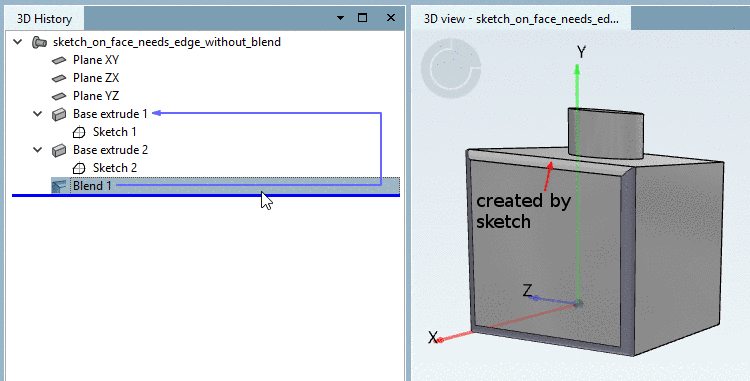Select Blend 1 in history tree
The height and width of the screenshot is (381, 750).
coord(92,186)
